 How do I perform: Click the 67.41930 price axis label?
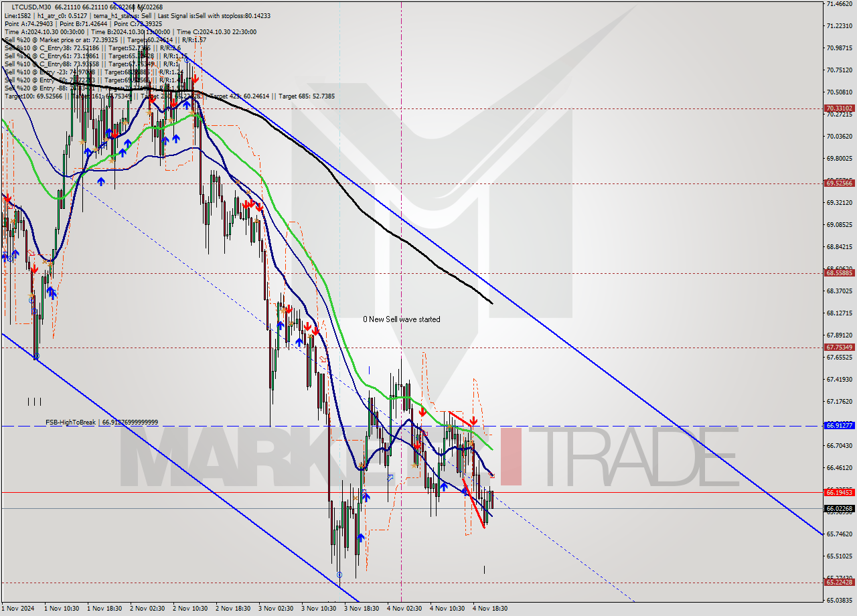839,379
